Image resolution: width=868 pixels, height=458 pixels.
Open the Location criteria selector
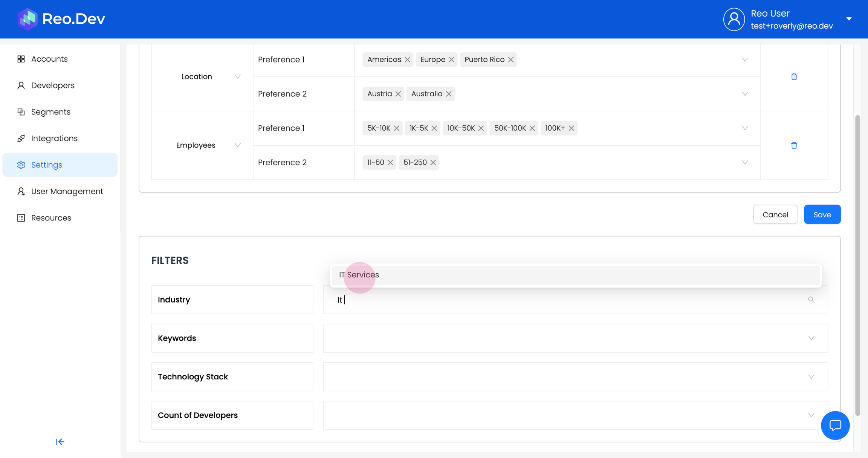(237, 77)
